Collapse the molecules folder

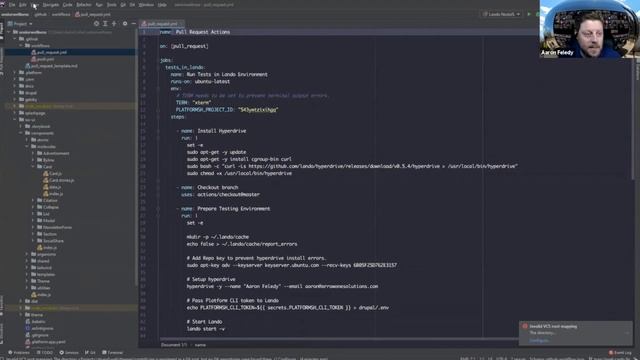(x=27, y=147)
